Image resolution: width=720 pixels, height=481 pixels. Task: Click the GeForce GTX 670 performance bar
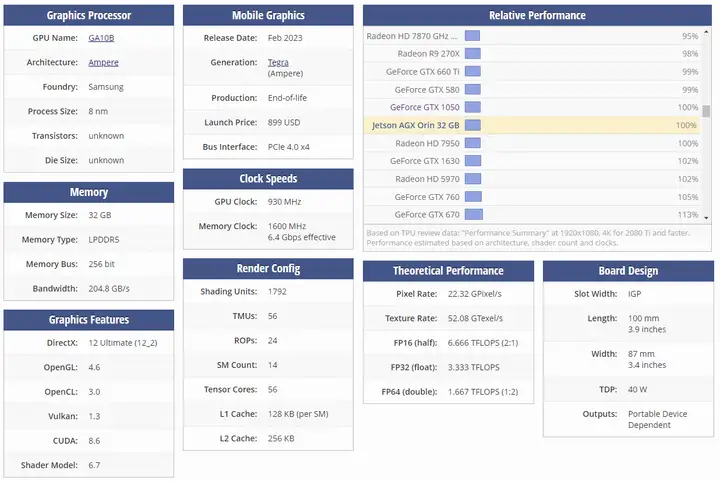(x=473, y=214)
